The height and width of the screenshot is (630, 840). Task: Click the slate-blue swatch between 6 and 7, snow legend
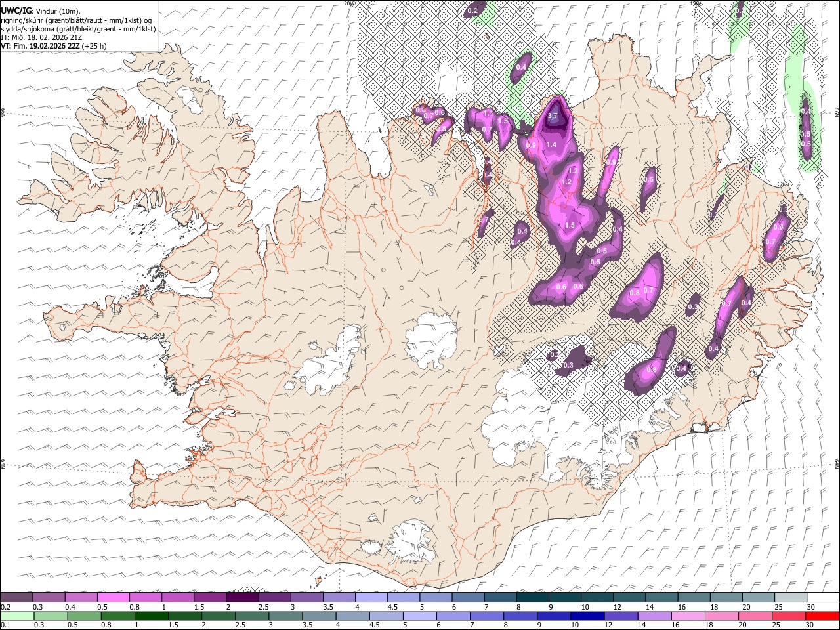(x=468, y=597)
